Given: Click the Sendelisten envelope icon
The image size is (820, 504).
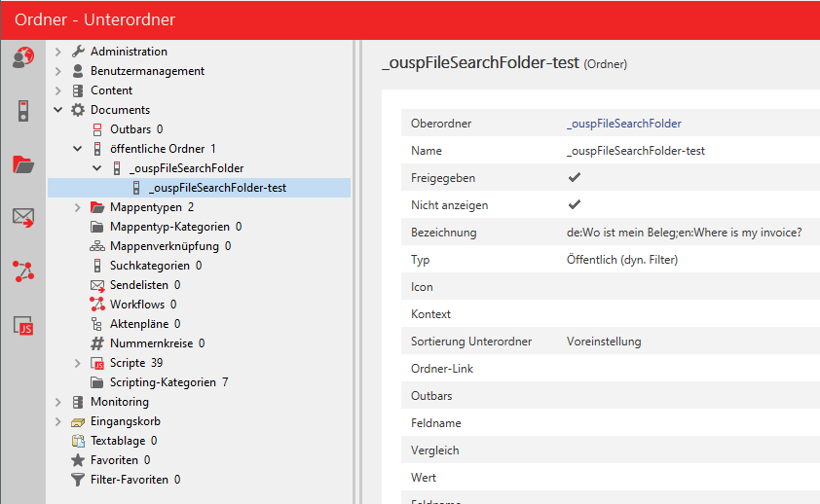Looking at the screenshot, I should (97, 285).
